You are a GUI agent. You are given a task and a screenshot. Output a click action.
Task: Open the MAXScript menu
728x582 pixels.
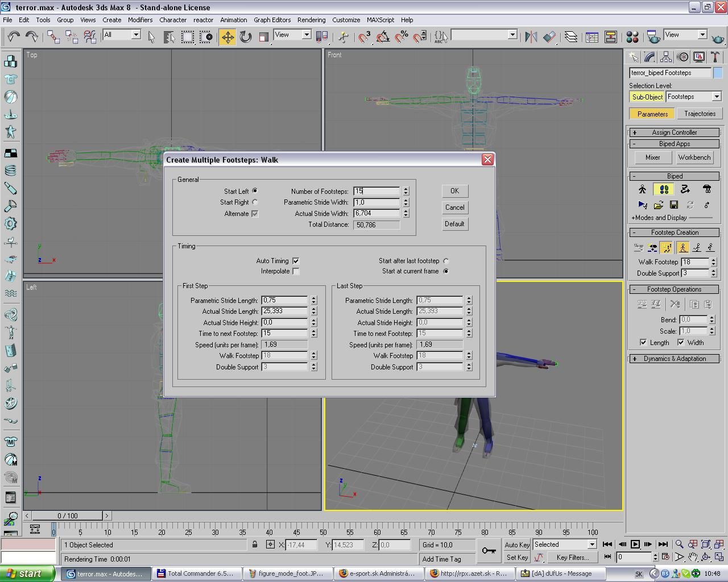(x=380, y=20)
